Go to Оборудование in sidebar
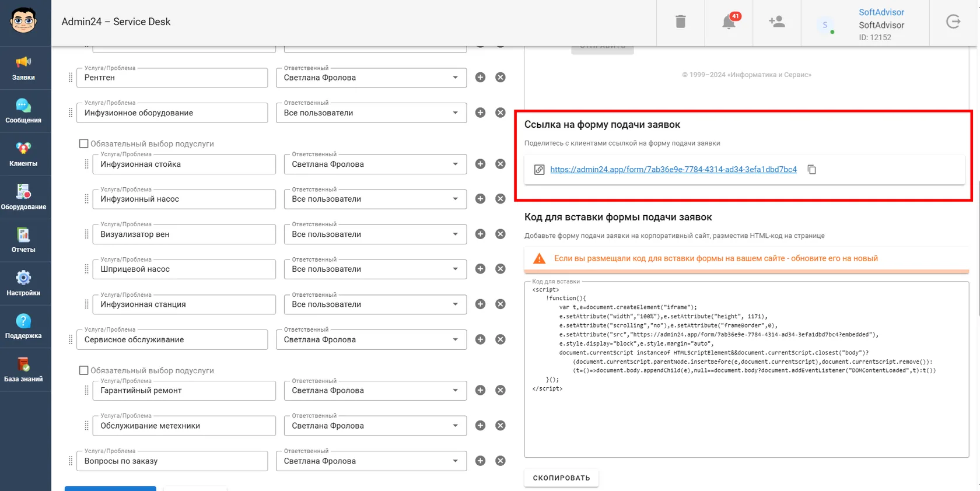Image resolution: width=980 pixels, height=491 pixels. tap(23, 198)
